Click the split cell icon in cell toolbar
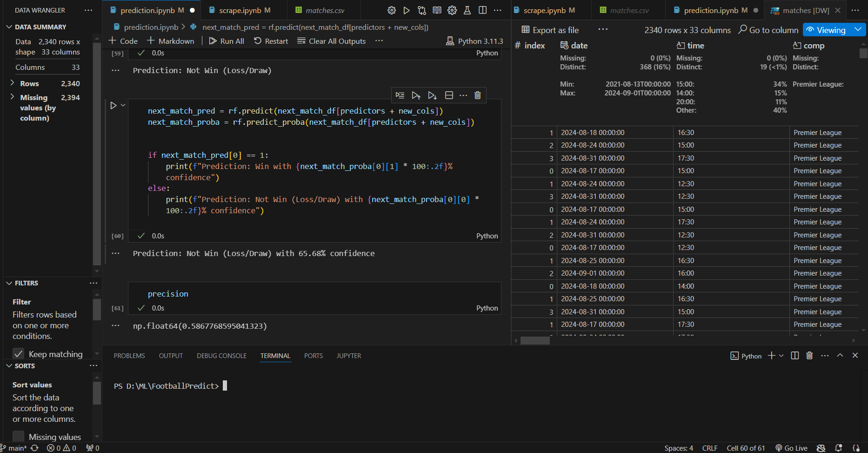Image resolution: width=868 pixels, height=453 pixels. [449, 95]
